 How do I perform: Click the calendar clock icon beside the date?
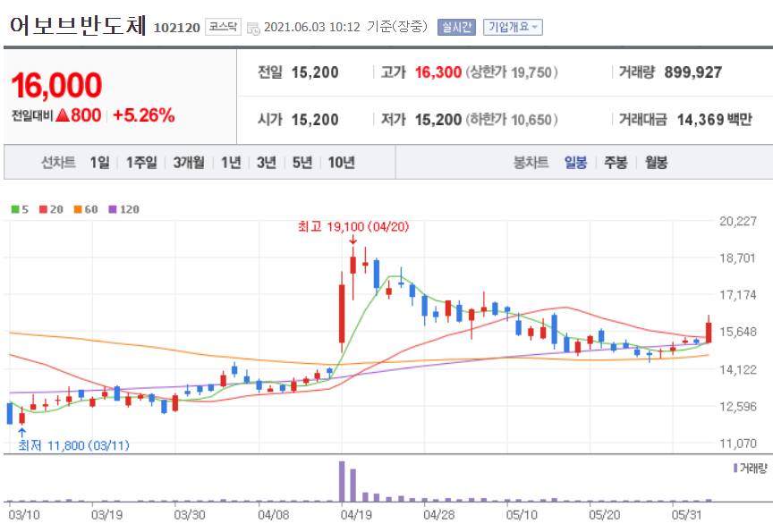tap(253, 29)
